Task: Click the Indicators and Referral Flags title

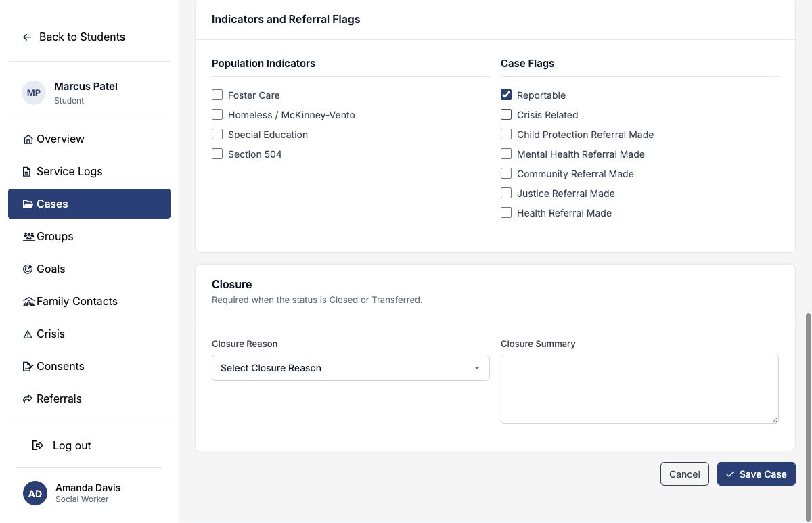Action: point(286,20)
